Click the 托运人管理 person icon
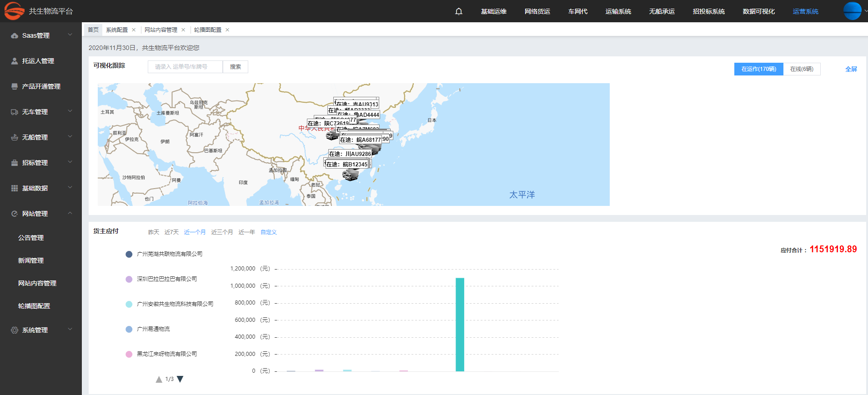 (x=15, y=61)
